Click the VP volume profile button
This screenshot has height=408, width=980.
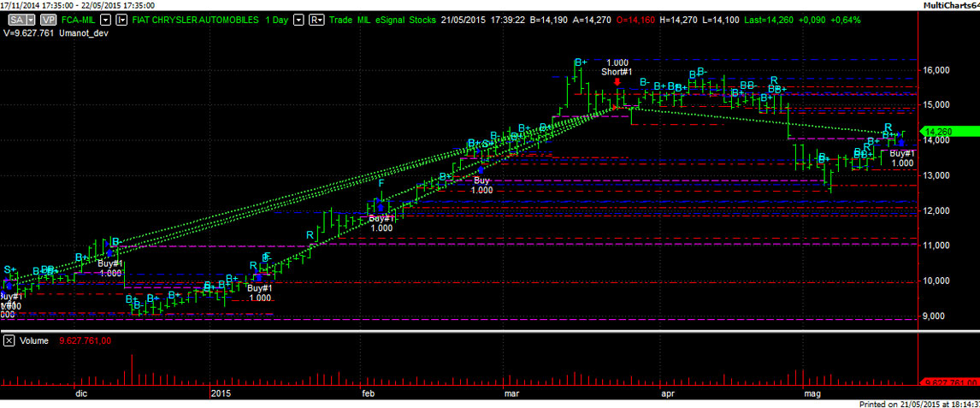[50, 19]
